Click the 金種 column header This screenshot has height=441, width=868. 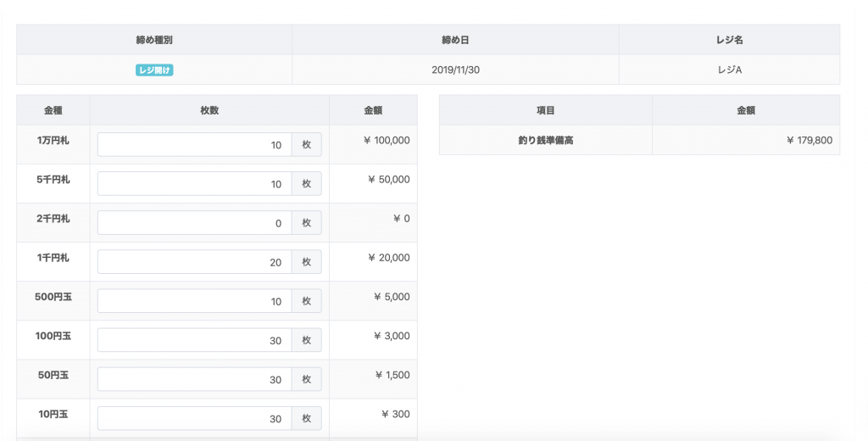(53, 110)
